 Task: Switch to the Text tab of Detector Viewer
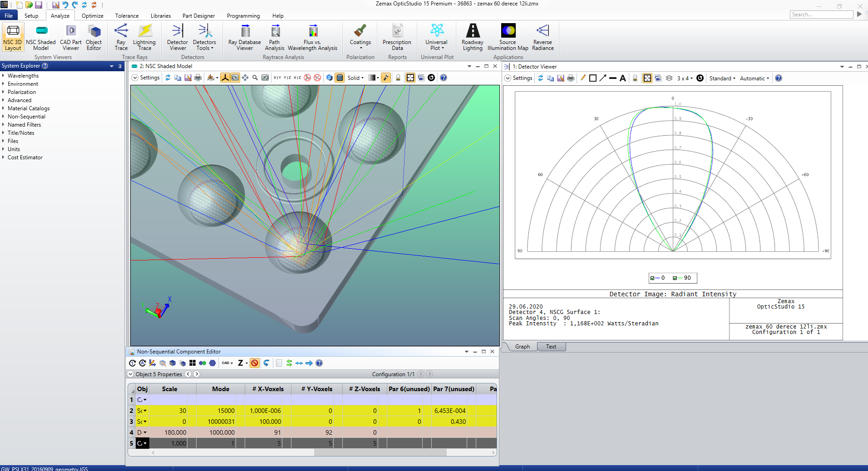(x=551, y=347)
